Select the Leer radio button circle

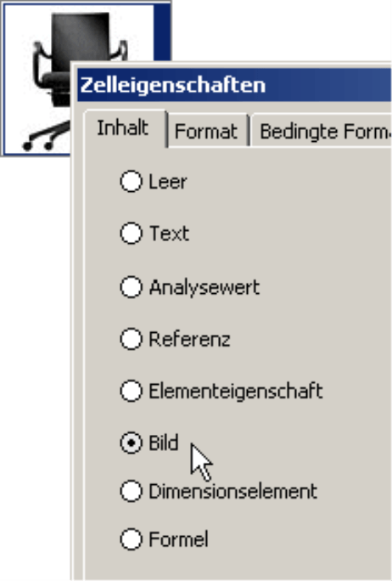(131, 182)
